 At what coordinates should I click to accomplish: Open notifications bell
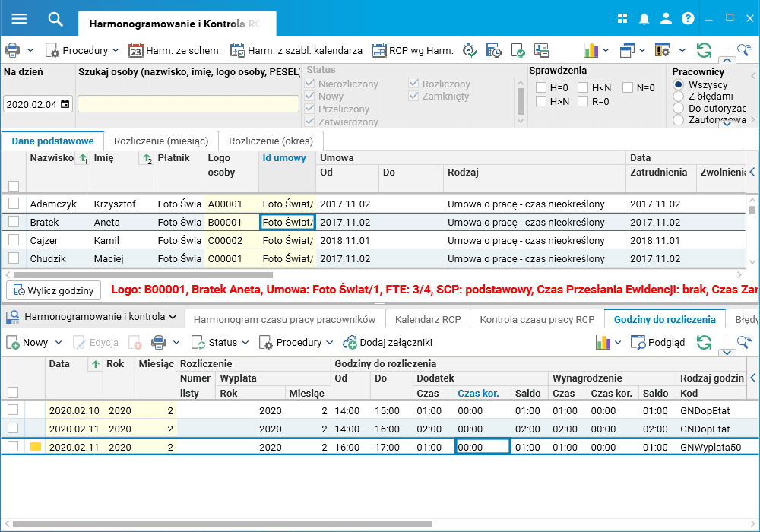click(644, 19)
